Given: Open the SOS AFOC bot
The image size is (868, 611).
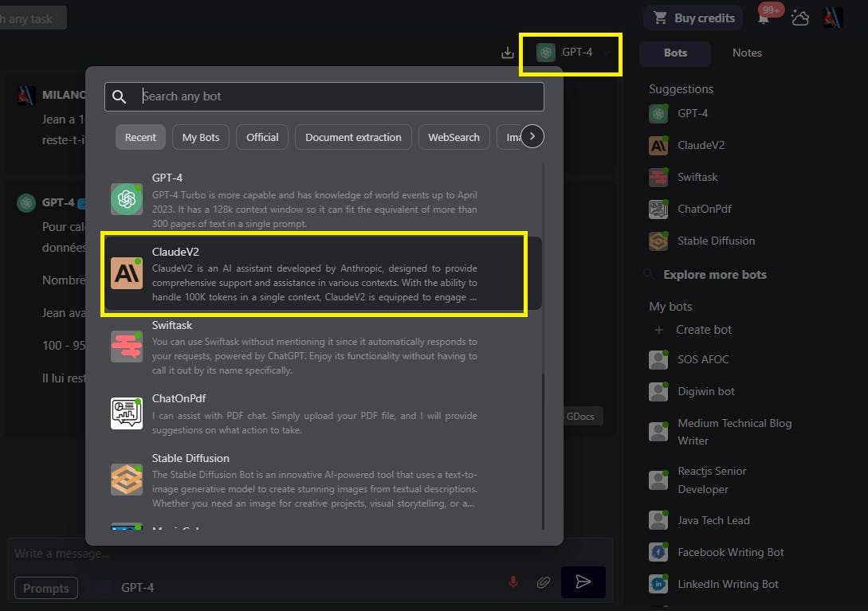Looking at the screenshot, I should coord(689,360).
